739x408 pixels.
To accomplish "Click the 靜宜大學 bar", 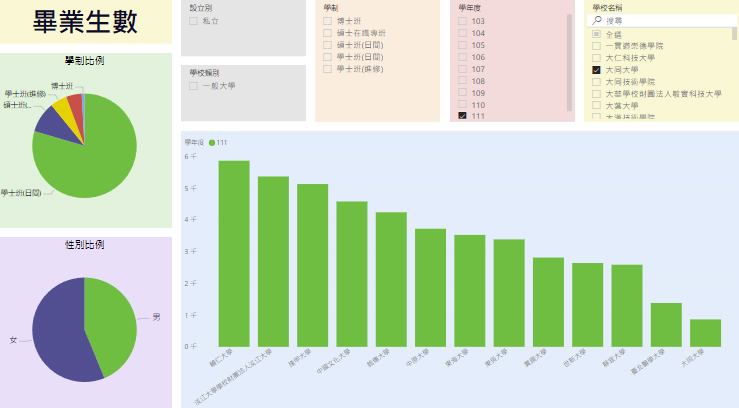I will (x=627, y=306).
